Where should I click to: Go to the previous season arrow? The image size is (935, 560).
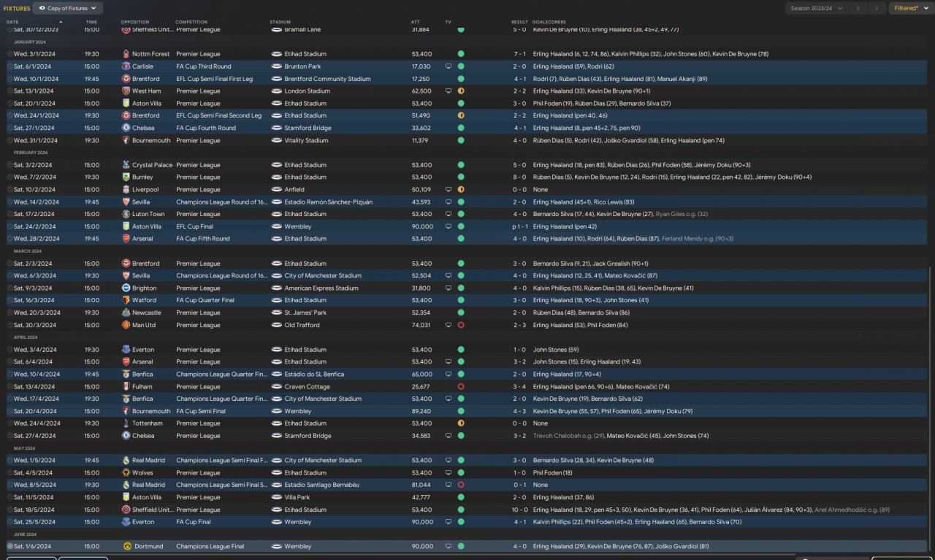858,8
